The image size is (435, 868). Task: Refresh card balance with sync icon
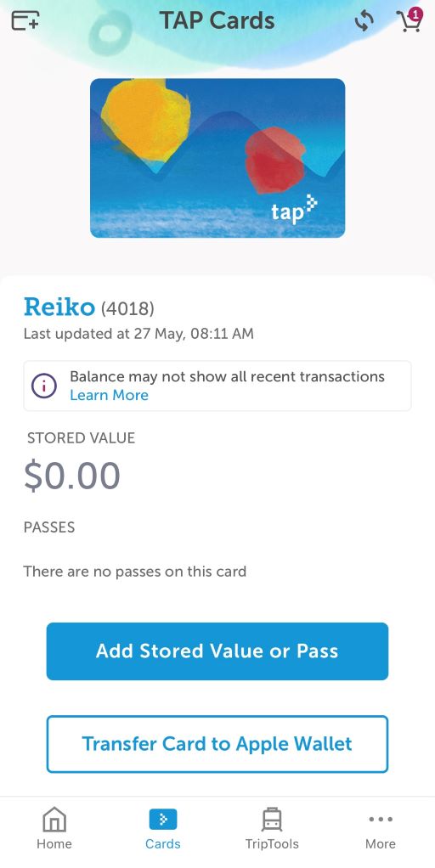364,21
